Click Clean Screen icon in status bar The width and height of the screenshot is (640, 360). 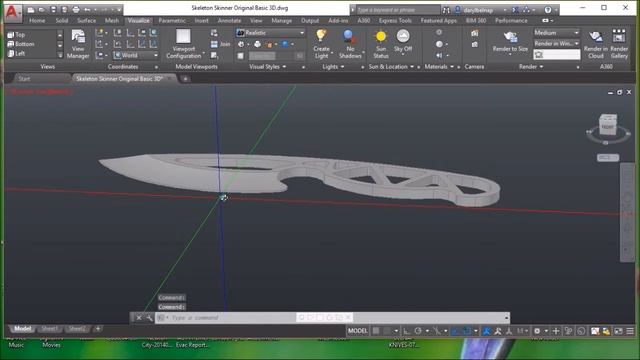point(619,331)
